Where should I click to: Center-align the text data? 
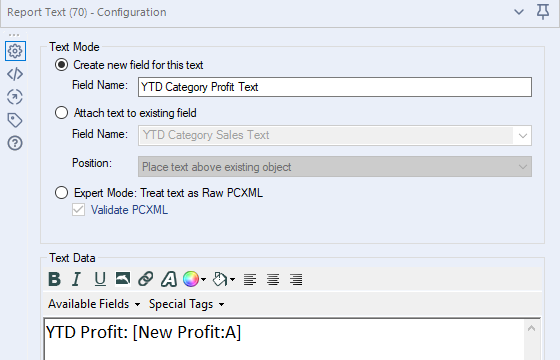pyautogui.click(x=273, y=279)
